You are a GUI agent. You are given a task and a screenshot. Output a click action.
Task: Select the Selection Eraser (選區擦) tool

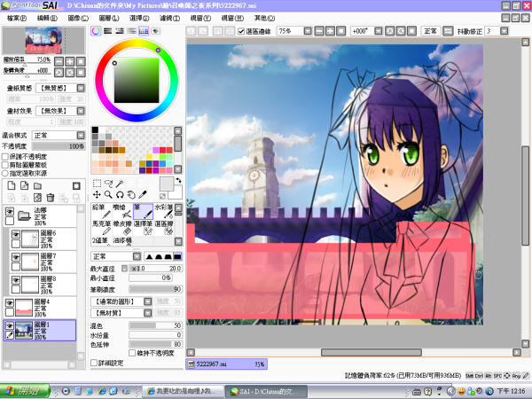[163, 228]
